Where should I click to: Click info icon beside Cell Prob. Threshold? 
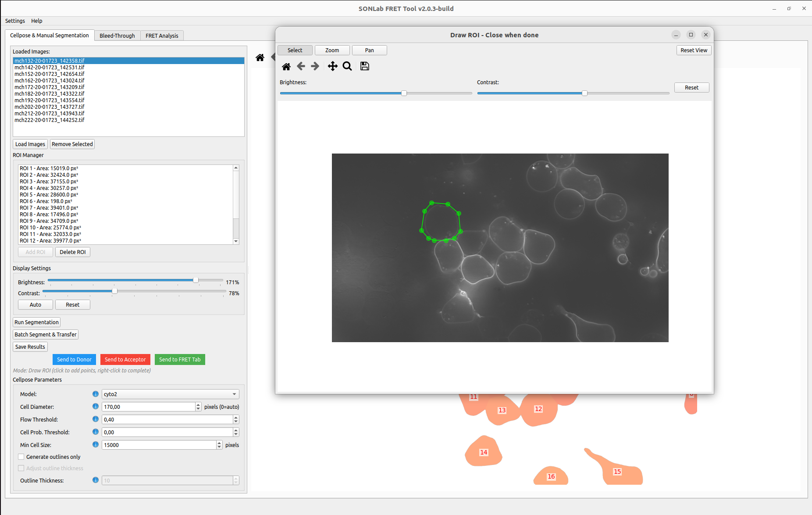pos(96,432)
